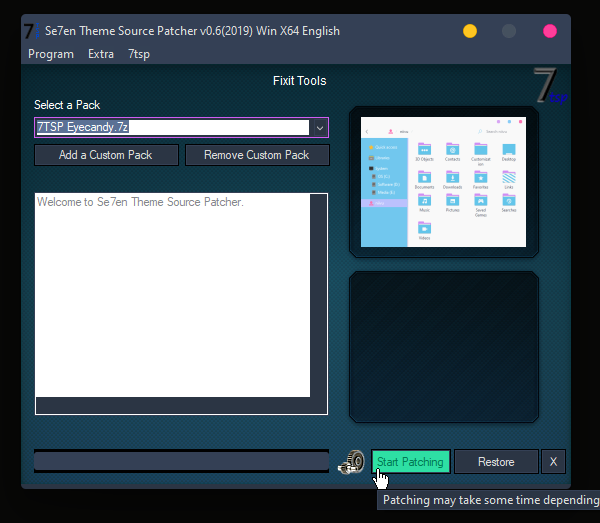Click the Select a Pack label
Image resolution: width=600 pixels, height=523 pixels.
coord(67,105)
